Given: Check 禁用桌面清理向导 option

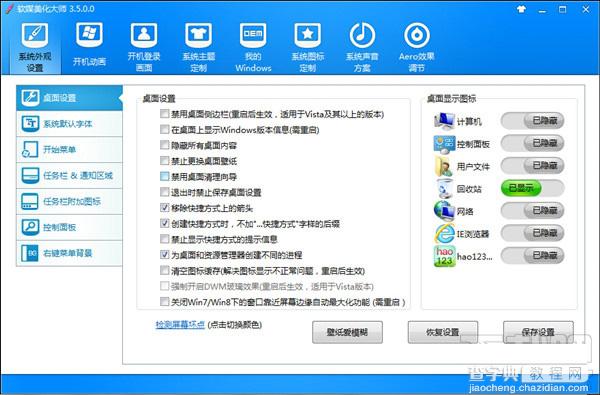Looking at the screenshot, I should pyautogui.click(x=165, y=176).
